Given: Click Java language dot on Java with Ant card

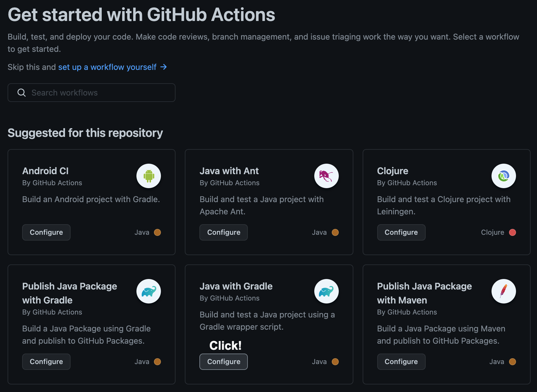Looking at the screenshot, I should [x=335, y=232].
